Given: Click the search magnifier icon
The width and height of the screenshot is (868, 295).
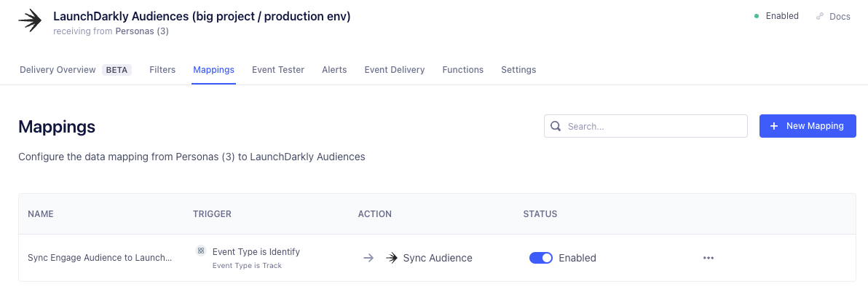Looking at the screenshot, I should click(x=556, y=126).
